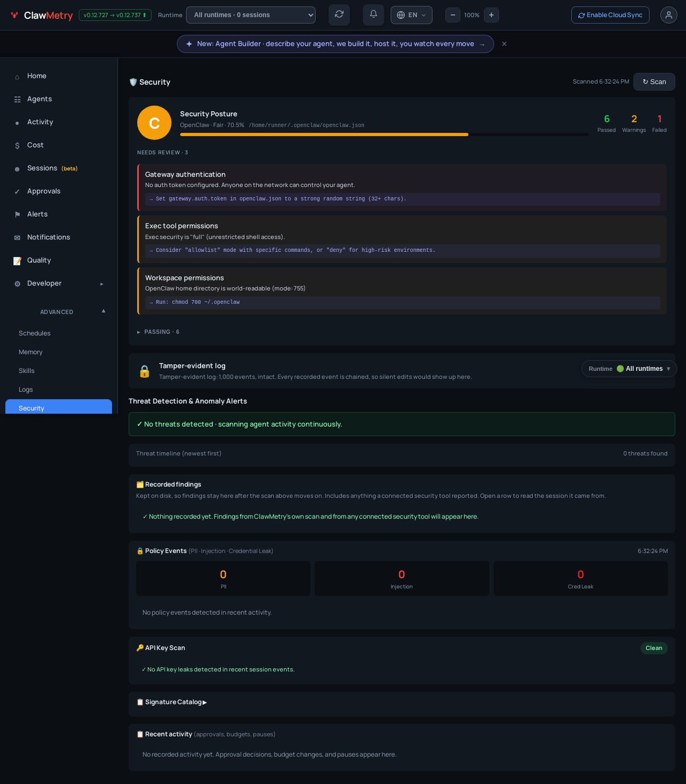Screen dimensions: 686x784
Task: Dismiss the Agent Builder banner
Action: click(504, 44)
